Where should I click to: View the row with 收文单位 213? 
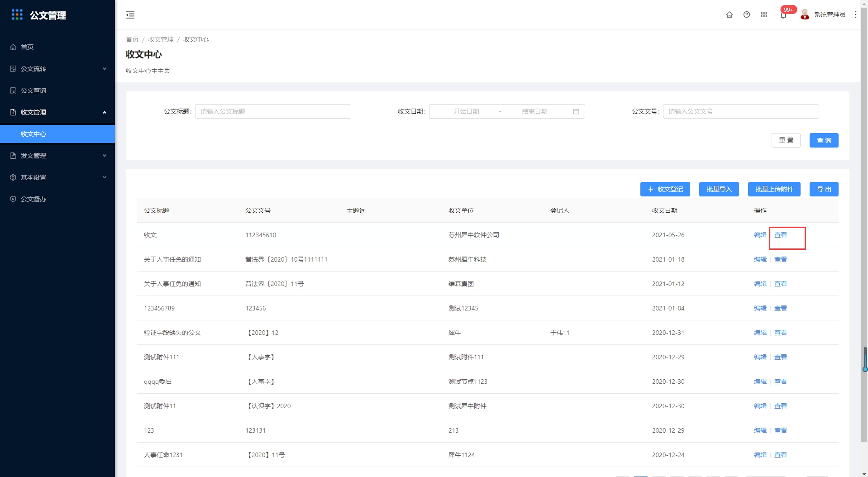point(780,430)
